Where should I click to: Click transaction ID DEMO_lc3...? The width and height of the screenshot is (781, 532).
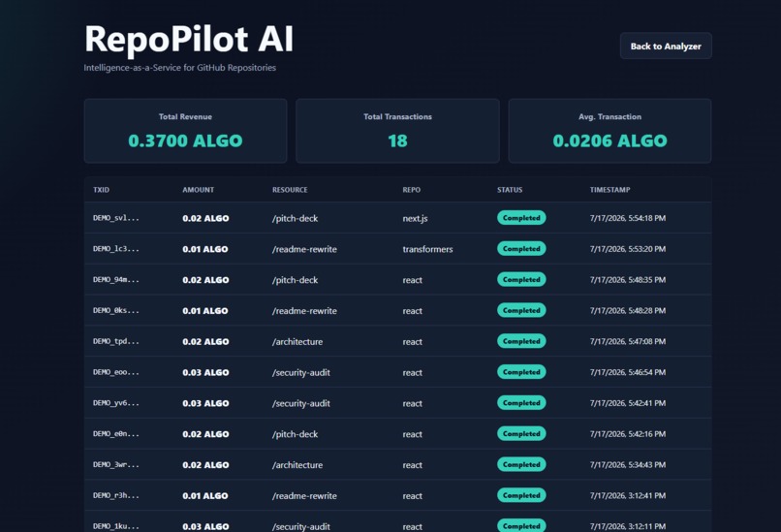point(116,249)
